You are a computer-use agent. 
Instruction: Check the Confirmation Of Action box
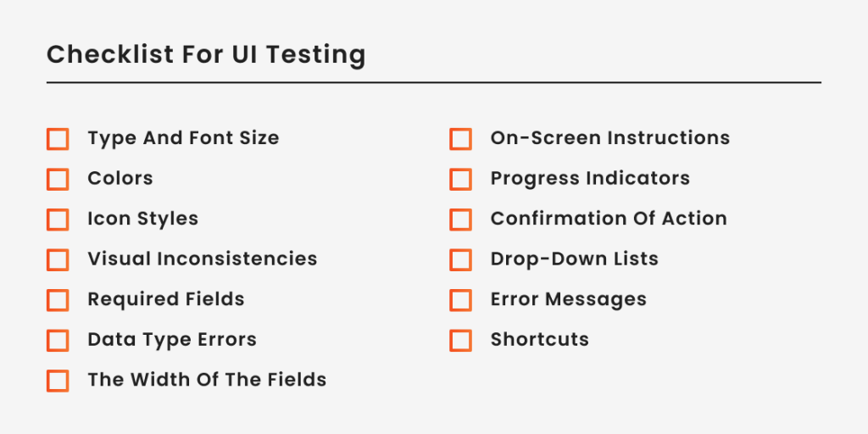point(460,220)
